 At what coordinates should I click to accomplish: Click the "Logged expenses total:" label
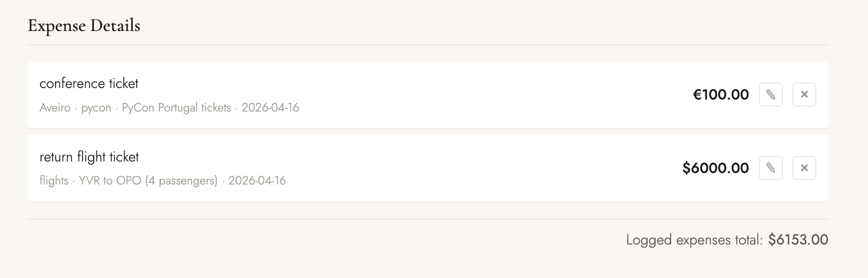click(x=694, y=240)
